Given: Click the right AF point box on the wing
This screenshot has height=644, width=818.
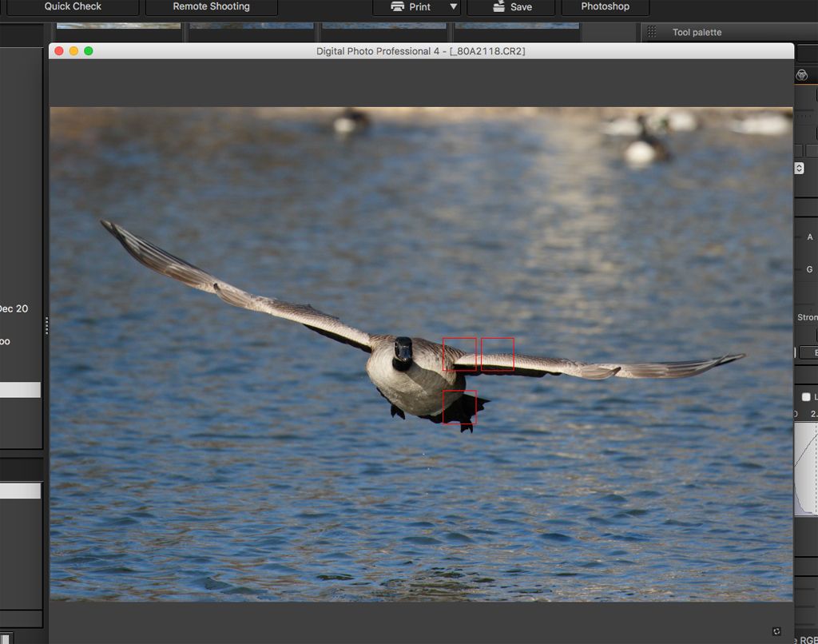Looking at the screenshot, I should [x=497, y=354].
